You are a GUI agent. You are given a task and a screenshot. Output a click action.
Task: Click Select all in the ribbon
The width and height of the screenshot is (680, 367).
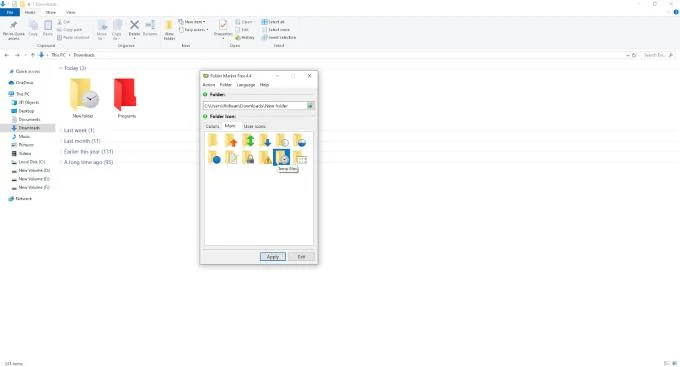coord(273,22)
